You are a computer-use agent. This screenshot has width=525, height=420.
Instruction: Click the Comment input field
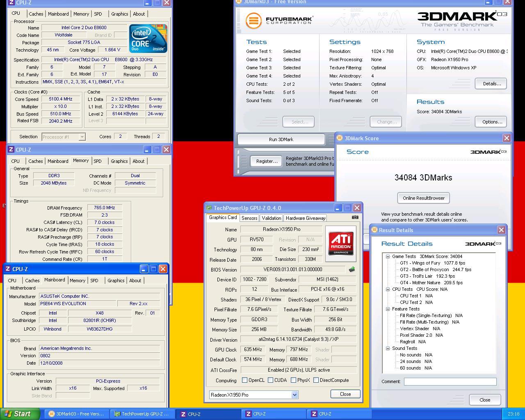[450, 381]
